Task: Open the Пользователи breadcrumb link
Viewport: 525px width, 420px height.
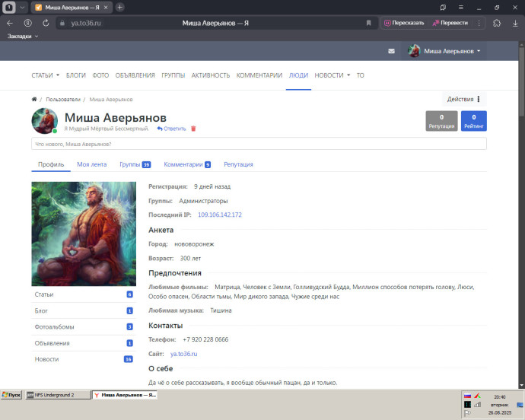Action: 63,100
